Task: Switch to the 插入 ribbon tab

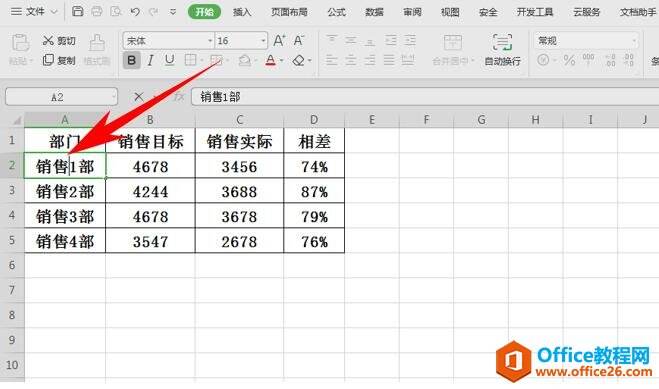Action: (242, 12)
